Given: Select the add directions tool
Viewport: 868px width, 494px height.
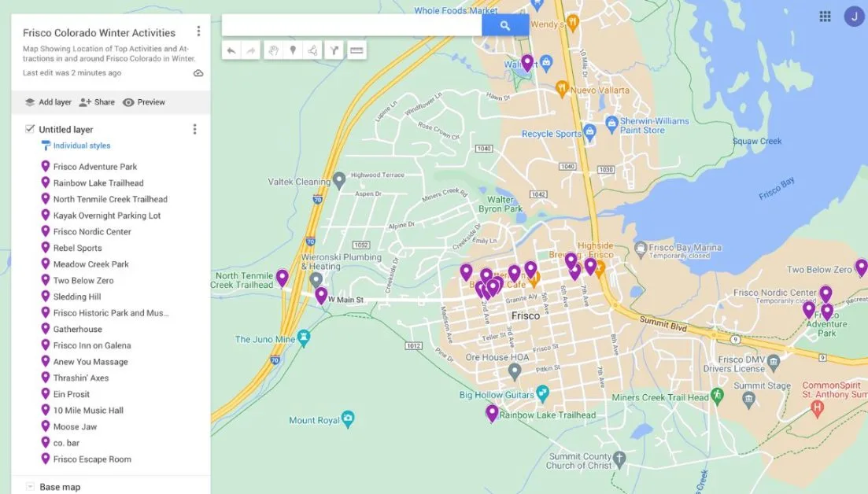Looking at the screenshot, I should (334, 50).
